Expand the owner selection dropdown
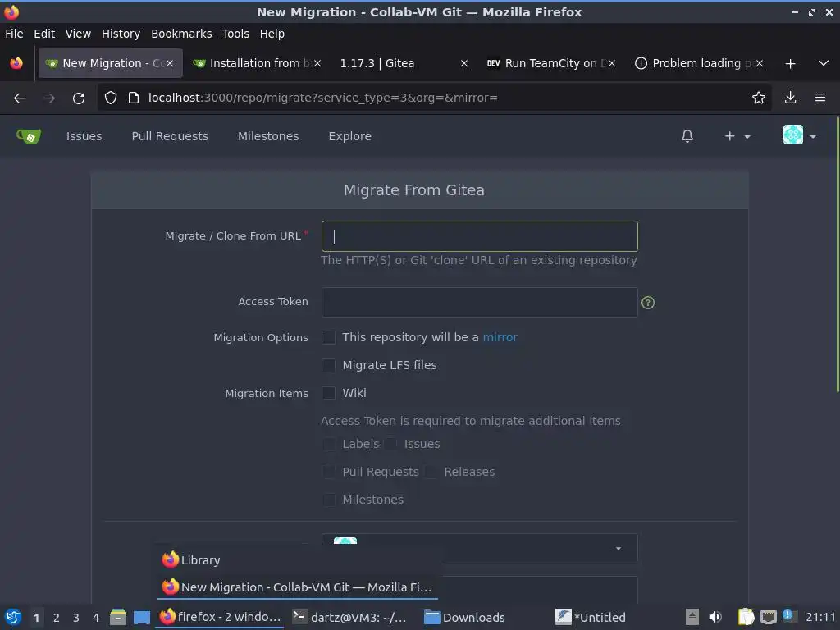This screenshot has width=840, height=630. pos(479,549)
